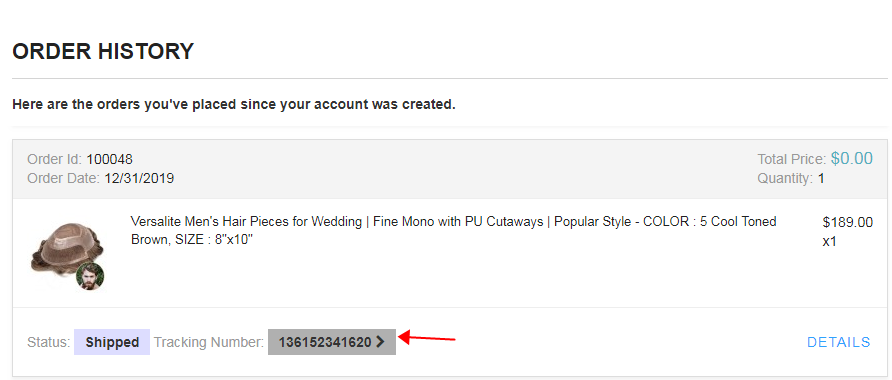Click the Total Price label
Image resolution: width=892 pixels, height=380 pixels.
[x=791, y=159]
